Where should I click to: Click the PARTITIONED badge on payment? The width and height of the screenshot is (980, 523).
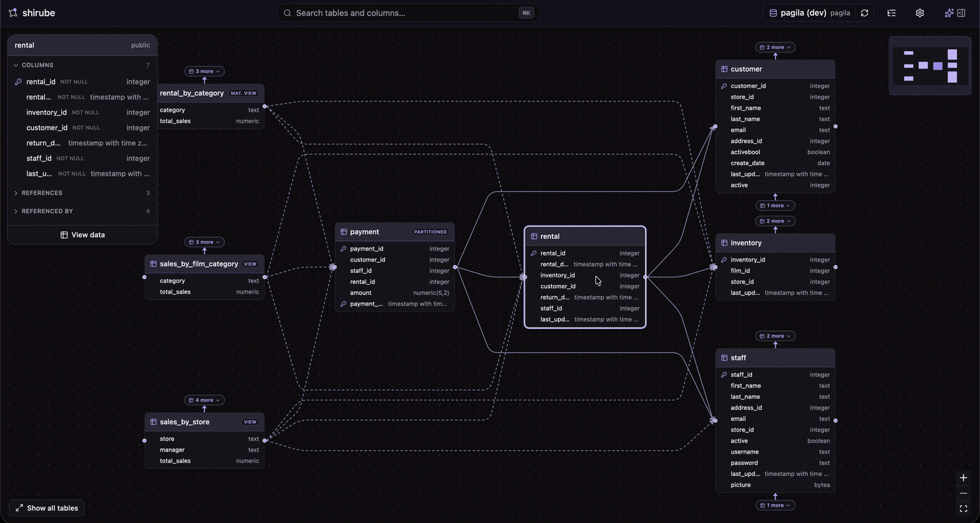(x=430, y=232)
